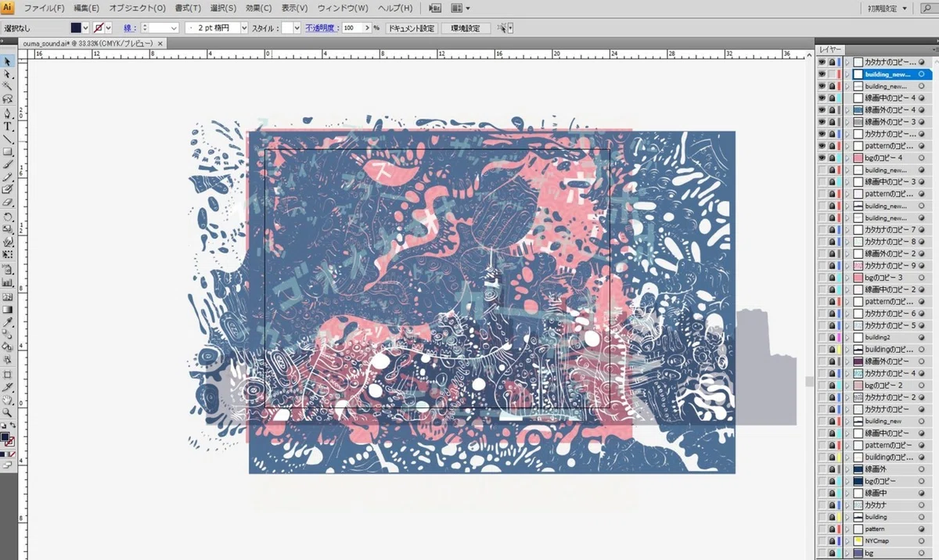Screen dimensions: 939x560
Task: Click the ドキュメント設定 button
Action: pyautogui.click(x=412, y=27)
